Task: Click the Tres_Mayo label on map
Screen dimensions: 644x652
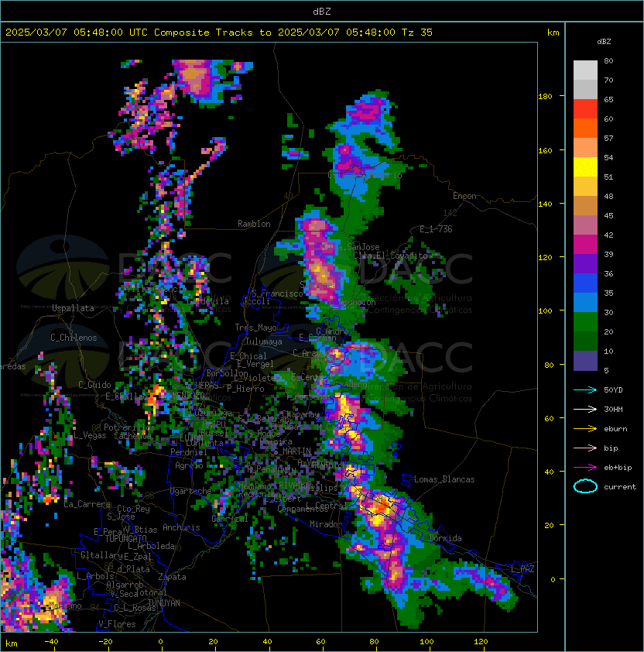Action: point(255,328)
